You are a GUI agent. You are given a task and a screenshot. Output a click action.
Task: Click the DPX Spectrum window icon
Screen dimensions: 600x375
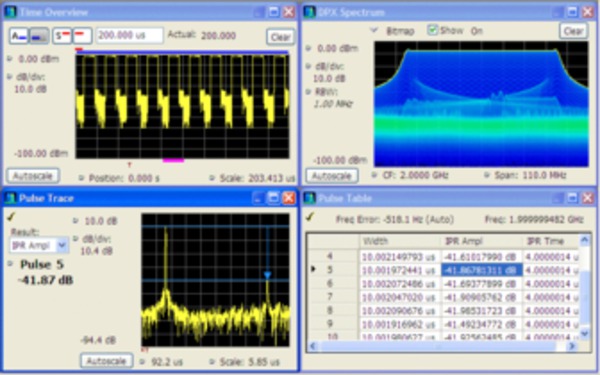(x=309, y=12)
